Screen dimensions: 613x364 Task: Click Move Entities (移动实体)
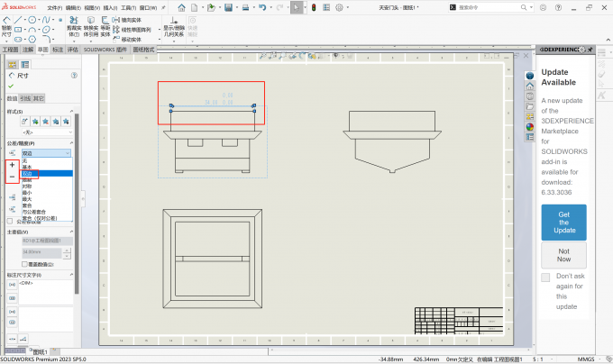pyautogui.click(x=127, y=40)
